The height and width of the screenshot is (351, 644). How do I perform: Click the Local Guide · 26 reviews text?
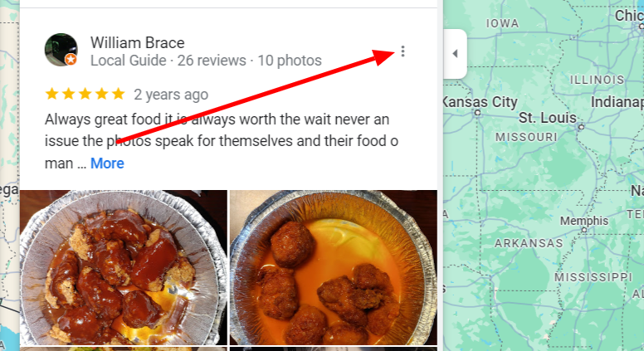(x=168, y=61)
